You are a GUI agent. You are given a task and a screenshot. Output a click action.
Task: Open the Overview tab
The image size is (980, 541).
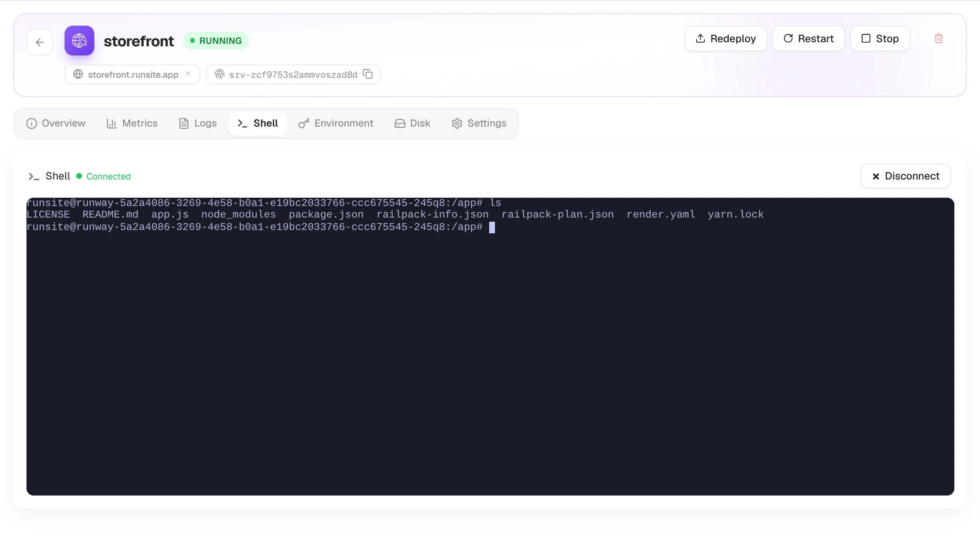(x=56, y=123)
